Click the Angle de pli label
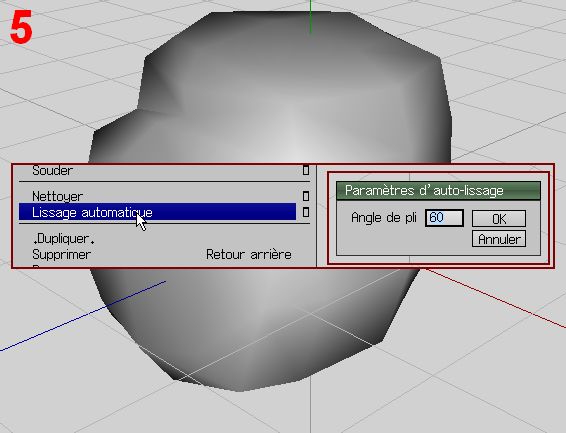 coord(384,218)
